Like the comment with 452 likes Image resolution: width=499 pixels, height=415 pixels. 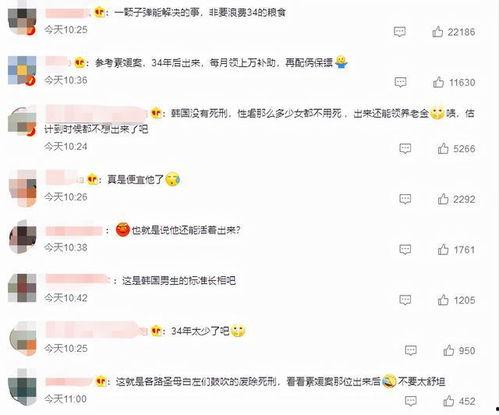448,401
